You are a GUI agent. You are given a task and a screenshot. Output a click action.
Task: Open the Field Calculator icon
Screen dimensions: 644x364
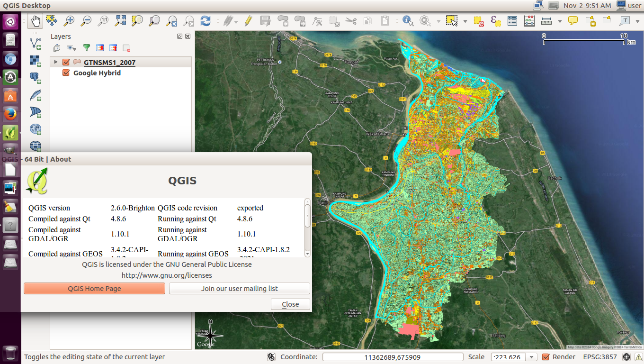pos(529,20)
